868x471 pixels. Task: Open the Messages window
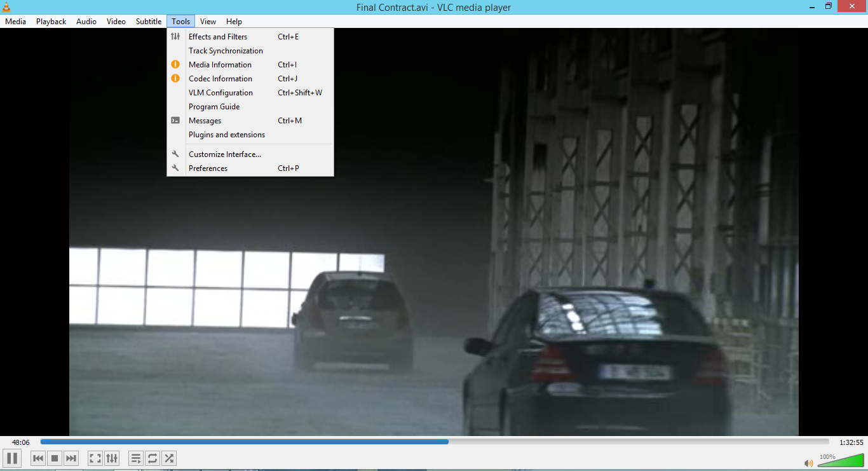click(x=250, y=121)
